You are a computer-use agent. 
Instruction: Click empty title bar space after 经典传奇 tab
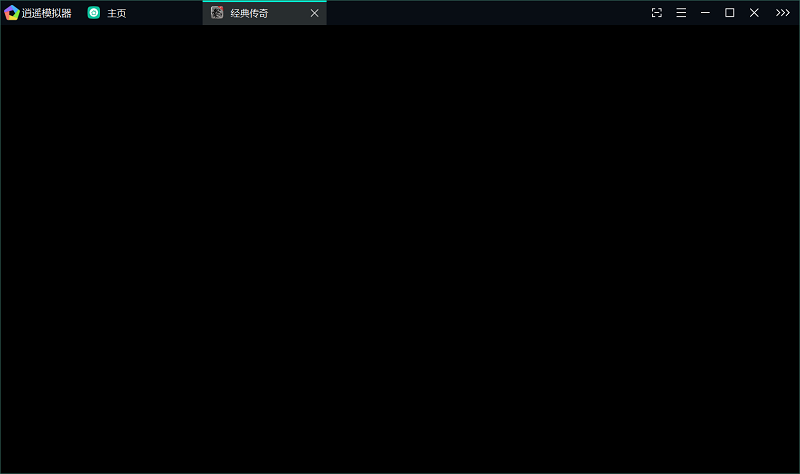click(480, 13)
